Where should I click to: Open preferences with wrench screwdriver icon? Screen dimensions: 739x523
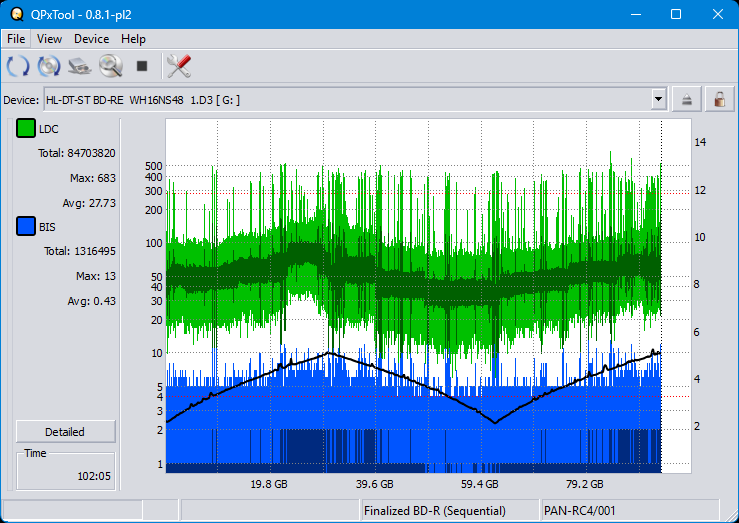[x=179, y=66]
